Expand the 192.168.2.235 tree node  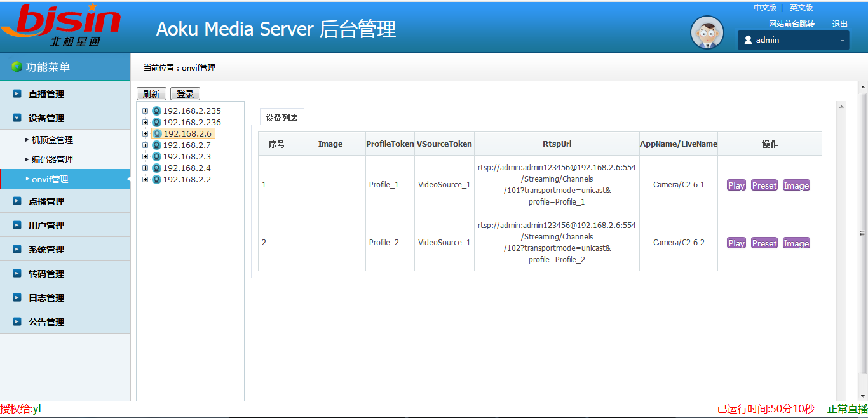(x=145, y=111)
